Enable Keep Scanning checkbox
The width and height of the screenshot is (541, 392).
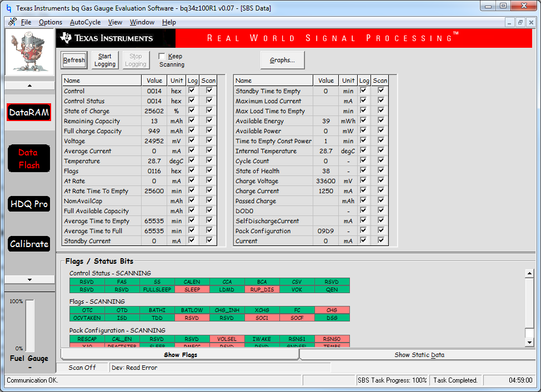click(162, 56)
